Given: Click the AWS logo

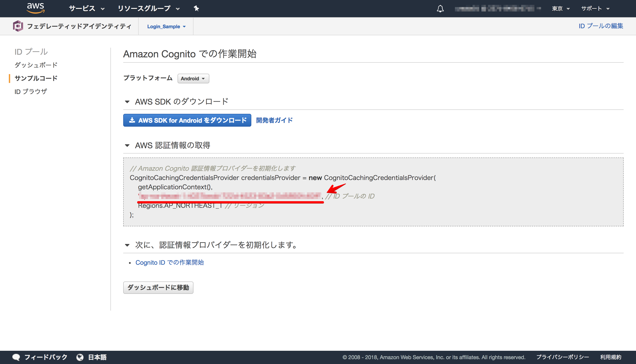Looking at the screenshot, I should (36, 8).
